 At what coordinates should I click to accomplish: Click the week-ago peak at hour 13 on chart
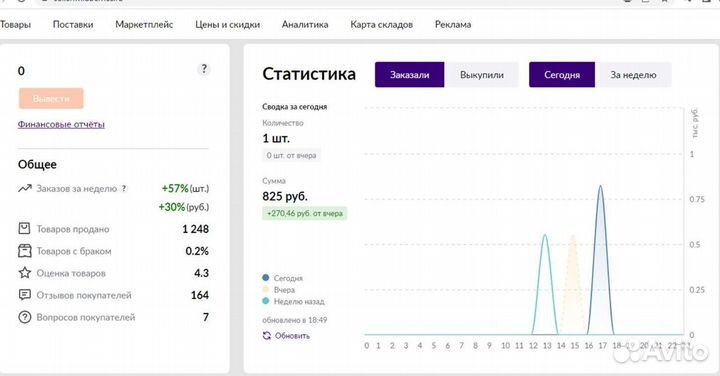click(x=545, y=235)
